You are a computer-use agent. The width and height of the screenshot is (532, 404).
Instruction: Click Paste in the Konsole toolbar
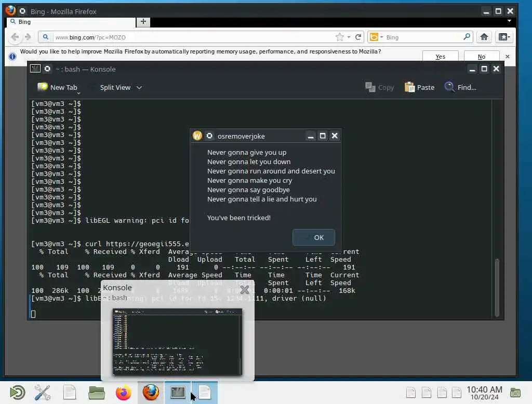pos(419,88)
